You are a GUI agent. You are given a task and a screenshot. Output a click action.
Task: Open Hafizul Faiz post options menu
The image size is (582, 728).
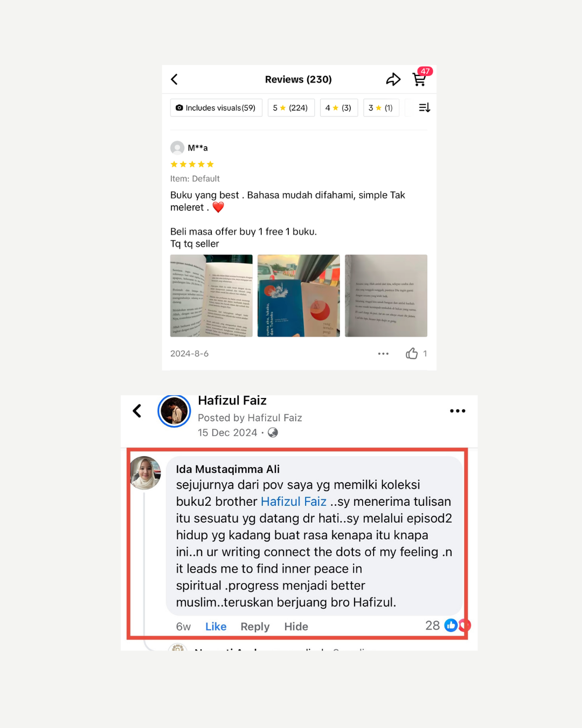pyautogui.click(x=458, y=411)
